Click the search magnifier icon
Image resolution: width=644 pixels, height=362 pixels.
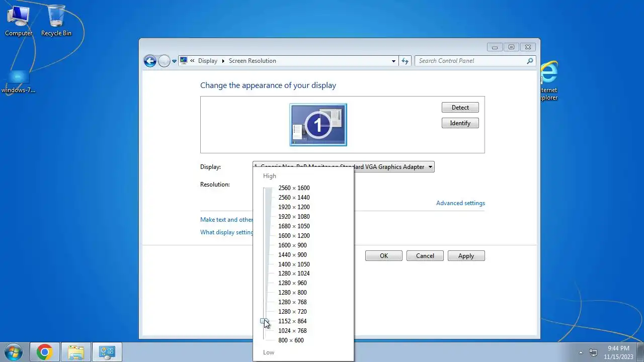click(530, 61)
